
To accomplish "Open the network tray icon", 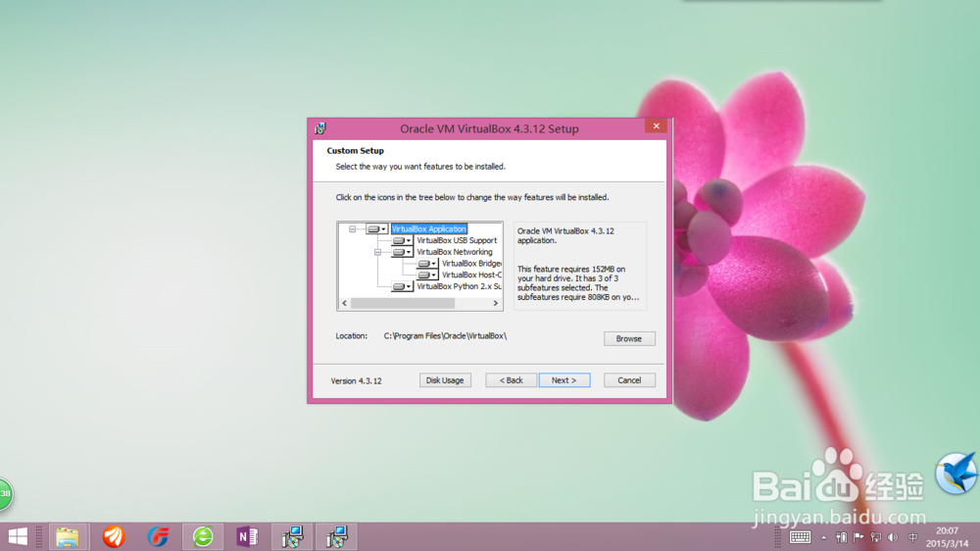I will pos(875,537).
